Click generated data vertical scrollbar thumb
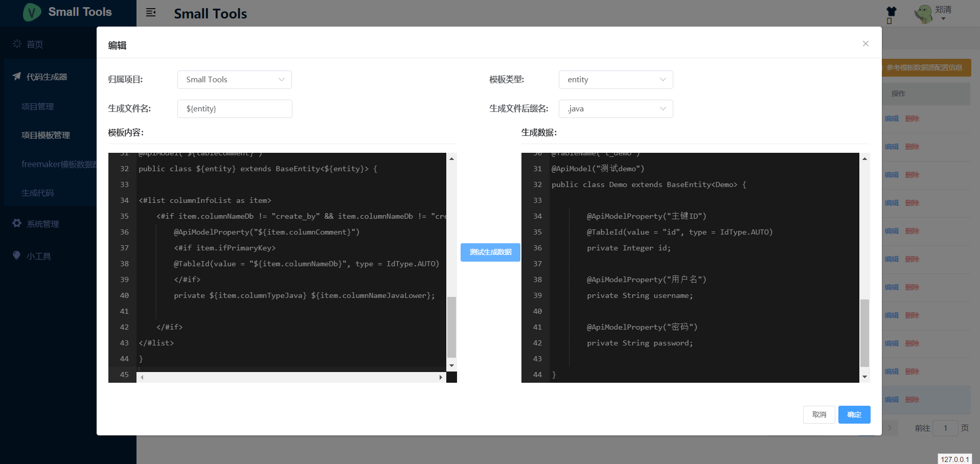The image size is (980, 464). tap(864, 333)
